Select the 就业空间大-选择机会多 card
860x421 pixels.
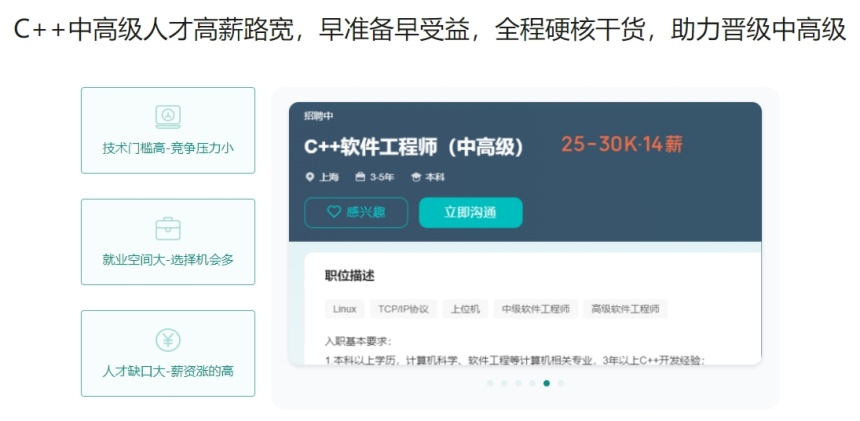168,242
